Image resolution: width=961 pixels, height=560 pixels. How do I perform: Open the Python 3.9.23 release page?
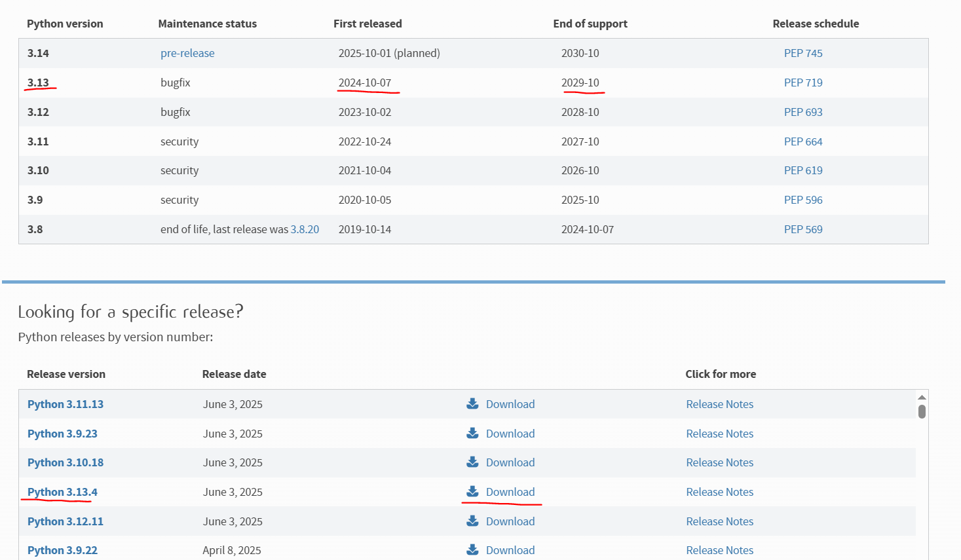62,434
